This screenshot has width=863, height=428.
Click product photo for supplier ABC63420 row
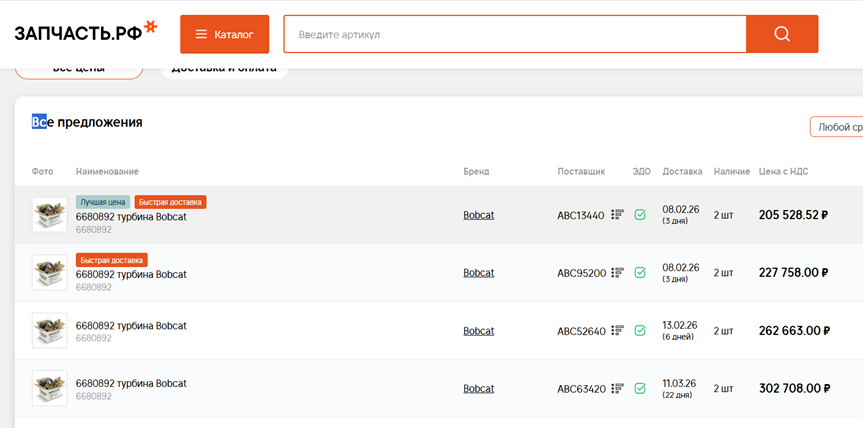click(50, 388)
